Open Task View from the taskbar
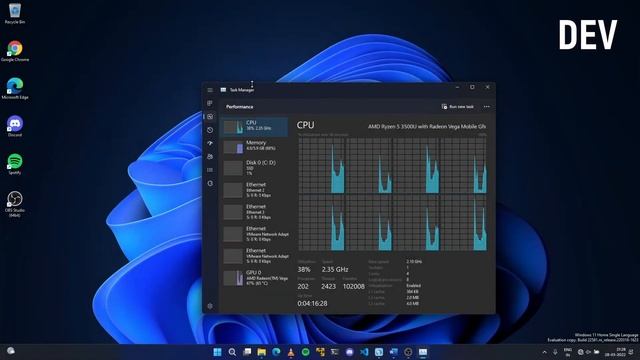640x360 pixels. pyautogui.click(x=247, y=352)
